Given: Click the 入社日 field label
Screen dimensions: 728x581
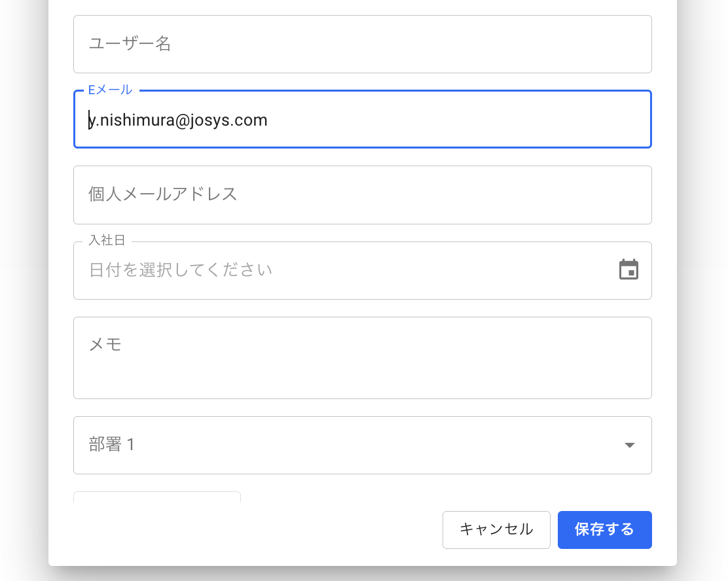Looking at the screenshot, I should click(x=106, y=241).
